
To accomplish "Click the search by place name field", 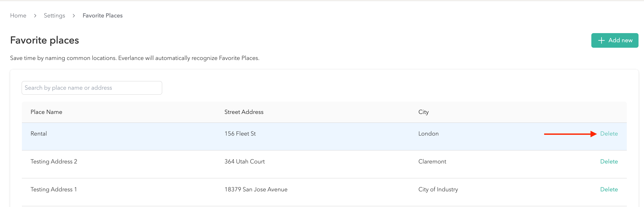I will click(x=92, y=88).
